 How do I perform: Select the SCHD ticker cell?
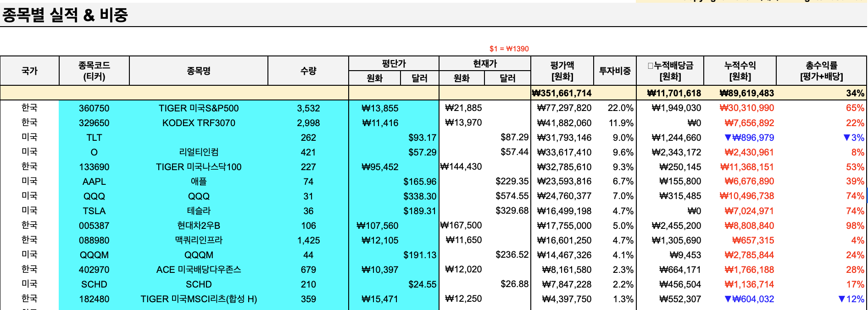94,284
